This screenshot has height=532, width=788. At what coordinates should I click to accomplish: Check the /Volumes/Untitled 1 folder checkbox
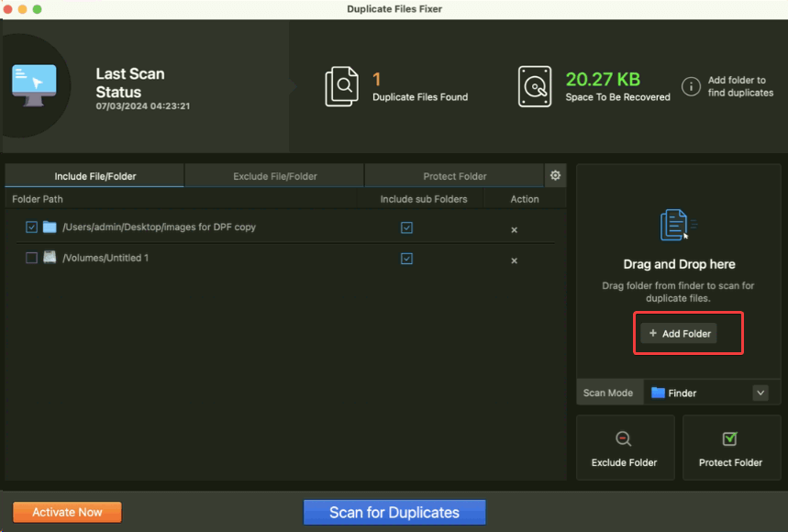(x=32, y=258)
